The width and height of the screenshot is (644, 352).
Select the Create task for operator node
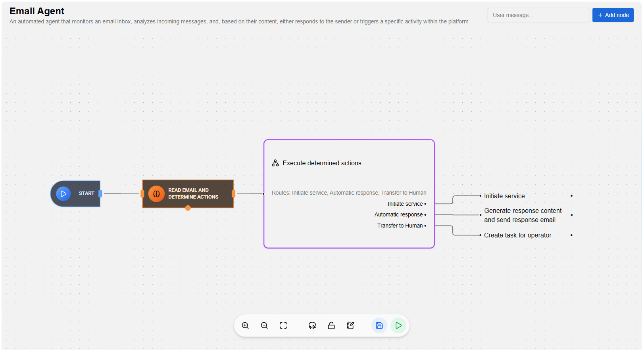click(517, 235)
